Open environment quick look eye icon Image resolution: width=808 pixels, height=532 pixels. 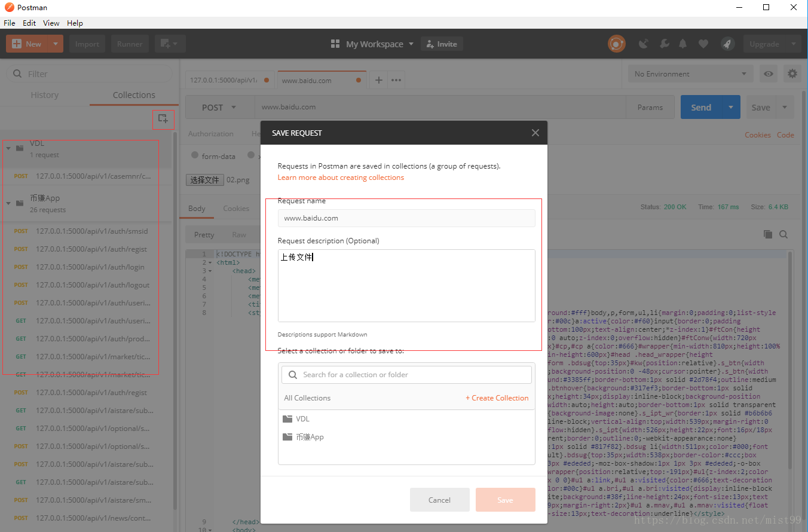(x=768, y=74)
